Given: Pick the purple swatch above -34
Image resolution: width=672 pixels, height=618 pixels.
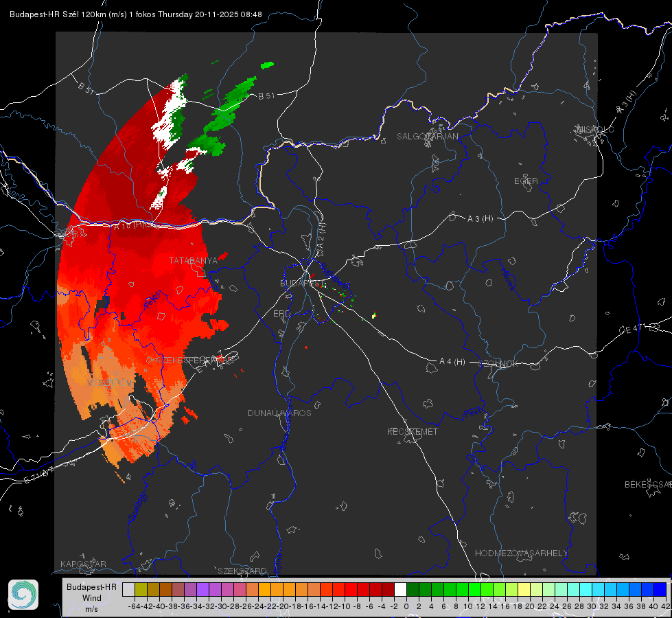Looking at the screenshot, I should pos(202,589).
